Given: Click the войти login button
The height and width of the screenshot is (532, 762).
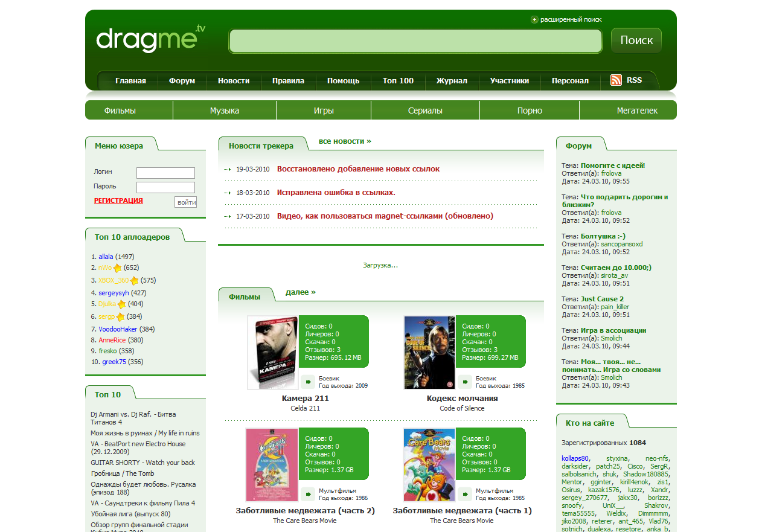Looking at the screenshot, I should pyautogui.click(x=186, y=202).
